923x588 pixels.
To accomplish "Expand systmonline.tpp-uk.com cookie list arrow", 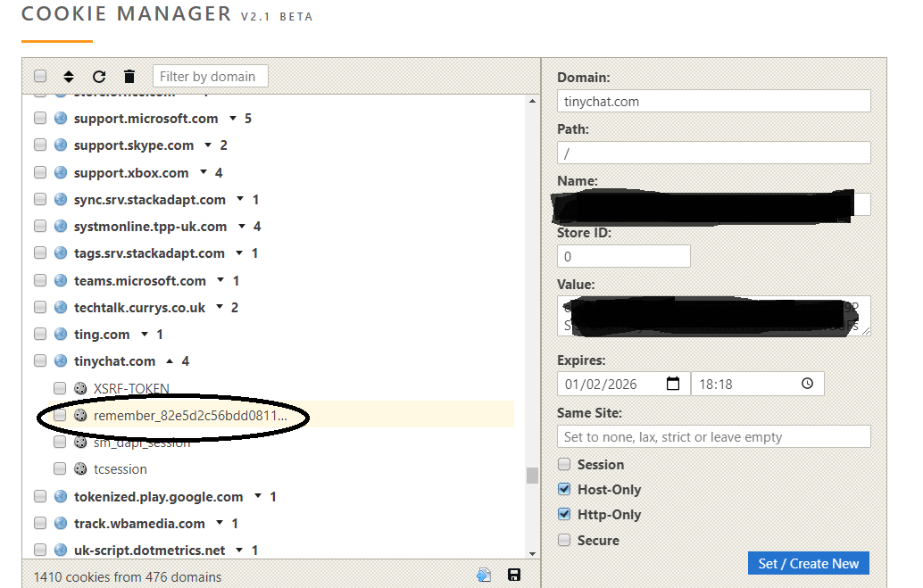I will (x=241, y=226).
